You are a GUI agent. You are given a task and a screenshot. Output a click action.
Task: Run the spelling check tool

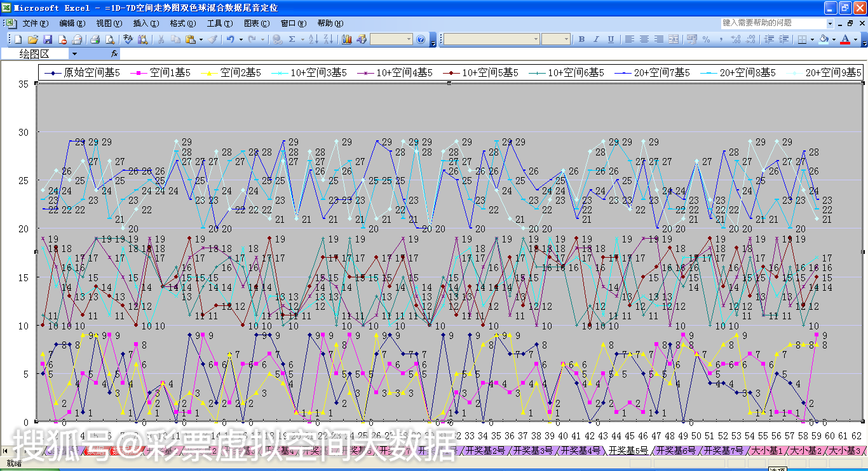coord(128,39)
